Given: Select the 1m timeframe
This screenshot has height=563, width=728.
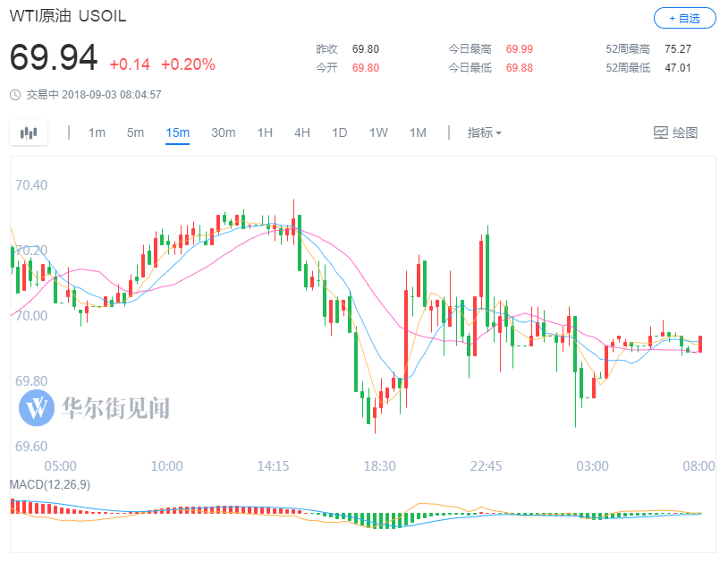Looking at the screenshot, I should click(x=97, y=132).
